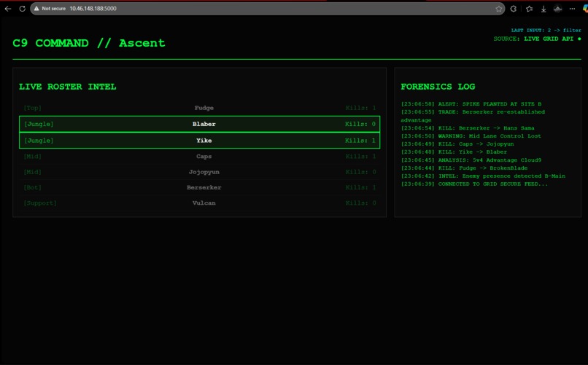Click the [Support] role label
588x365 pixels.
(40, 203)
